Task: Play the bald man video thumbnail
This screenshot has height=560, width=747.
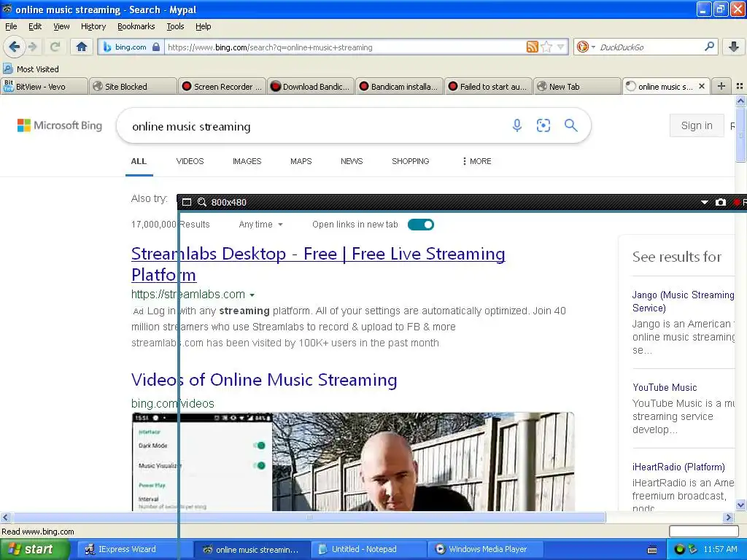Action: click(423, 462)
